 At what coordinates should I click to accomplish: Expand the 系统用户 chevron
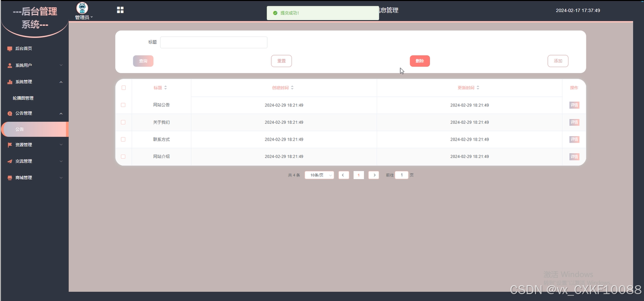pos(61,65)
